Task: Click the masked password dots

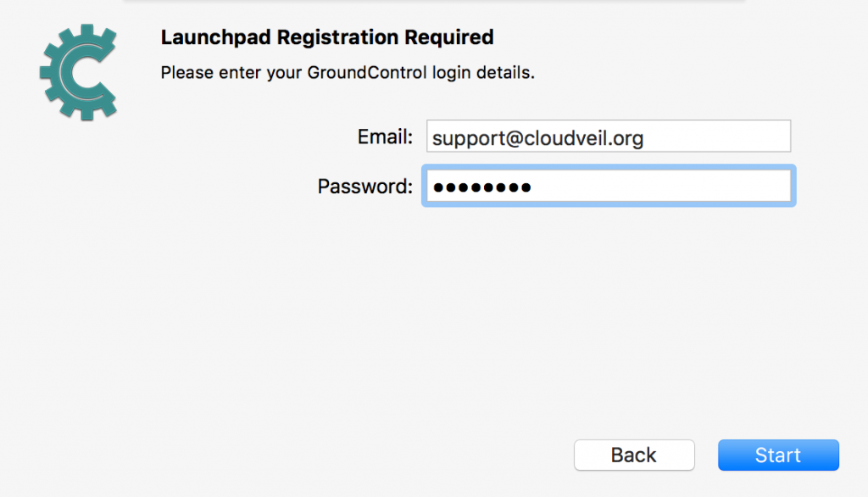Action: 482,187
